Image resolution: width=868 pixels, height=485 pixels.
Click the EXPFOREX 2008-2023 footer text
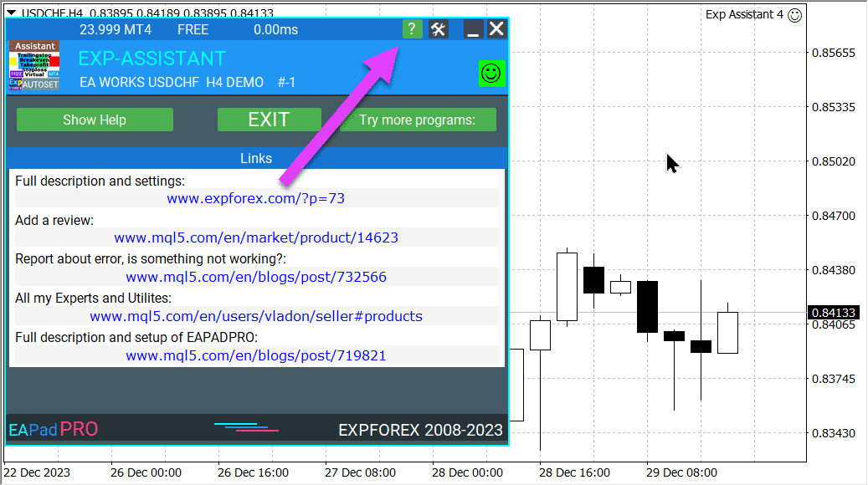[420, 431]
